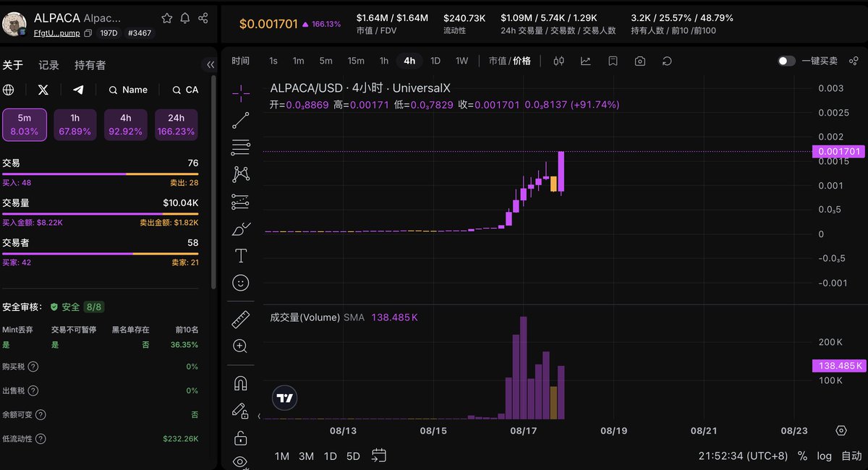Select the pattern drawing tool
The height and width of the screenshot is (470, 868).
pyautogui.click(x=240, y=174)
